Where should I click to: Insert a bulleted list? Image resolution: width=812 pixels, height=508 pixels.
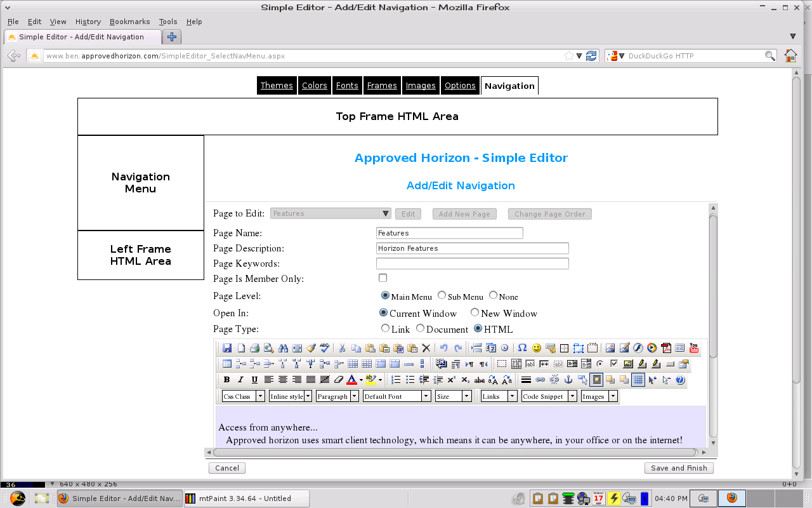(x=410, y=380)
